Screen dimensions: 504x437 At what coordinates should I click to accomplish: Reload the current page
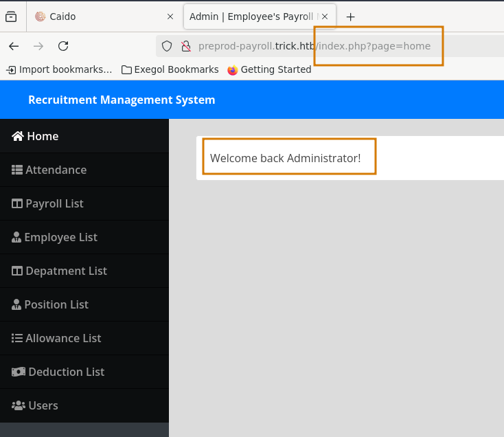coord(63,46)
